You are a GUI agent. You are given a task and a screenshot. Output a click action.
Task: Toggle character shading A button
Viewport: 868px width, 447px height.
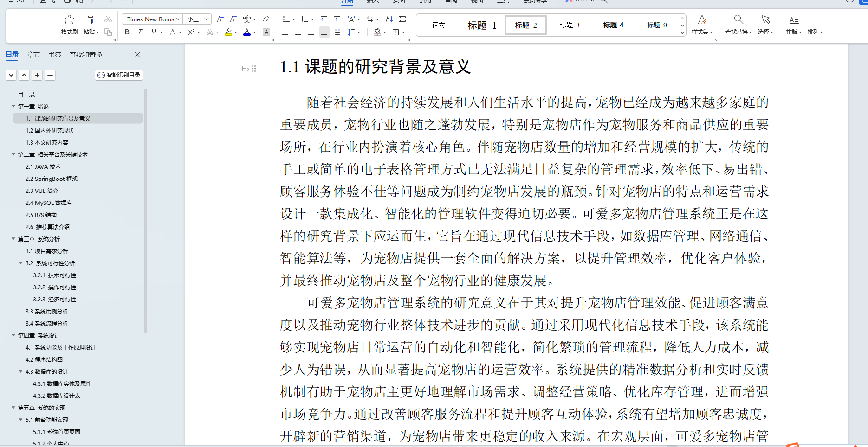(266, 32)
